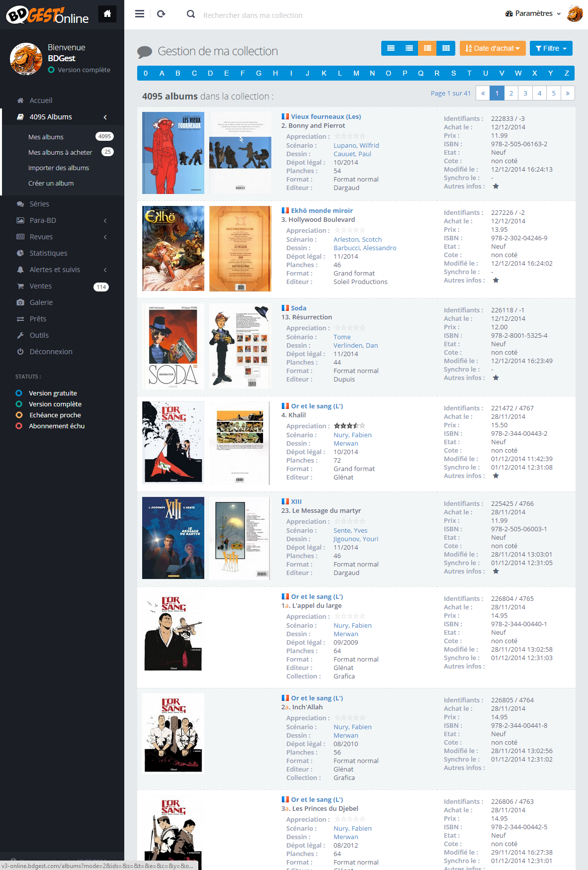The width and height of the screenshot is (588, 870).
Task: Switch to the grid thumbnail view
Action: coord(446,48)
